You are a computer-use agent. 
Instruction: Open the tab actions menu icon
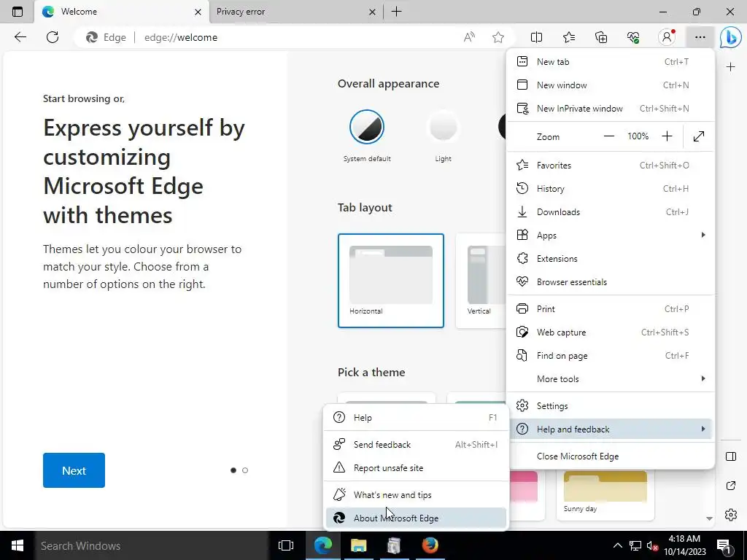coord(18,12)
